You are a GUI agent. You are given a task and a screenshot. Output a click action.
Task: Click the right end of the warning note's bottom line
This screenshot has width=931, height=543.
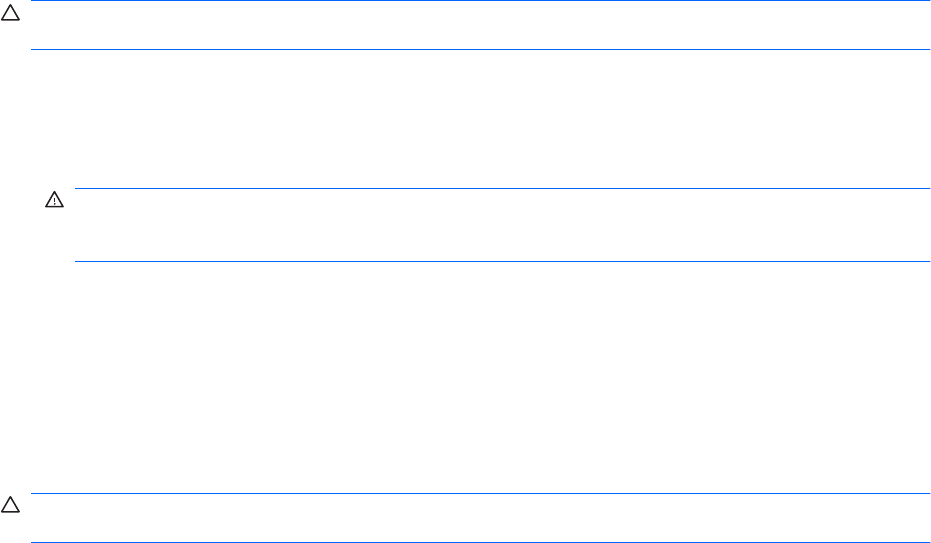926,262
